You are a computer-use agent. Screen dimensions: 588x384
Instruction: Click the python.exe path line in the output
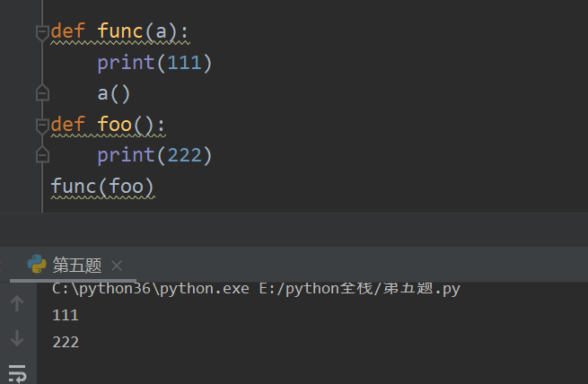[257, 288]
